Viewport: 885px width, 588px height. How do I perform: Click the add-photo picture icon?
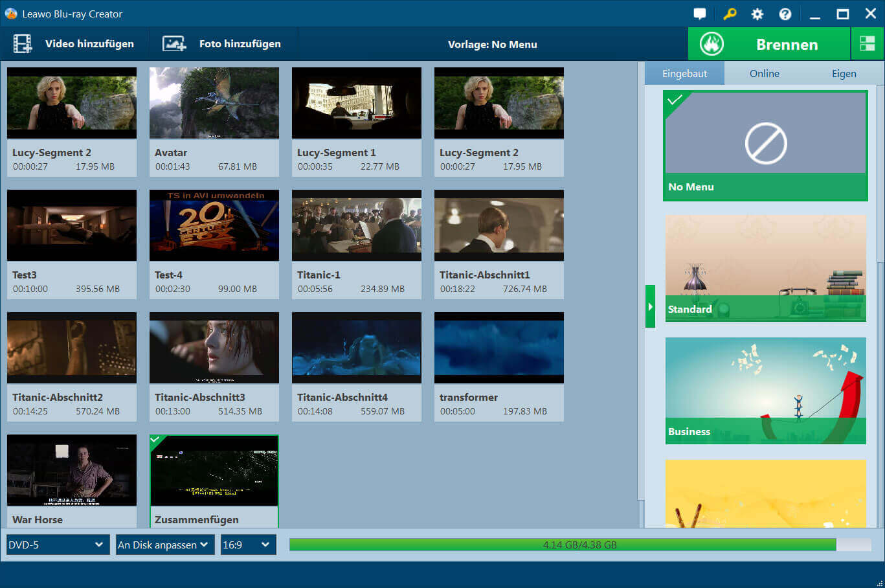(174, 44)
